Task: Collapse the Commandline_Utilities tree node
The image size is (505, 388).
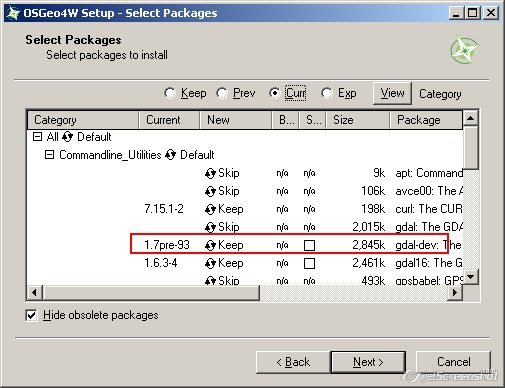Action: click(49, 155)
